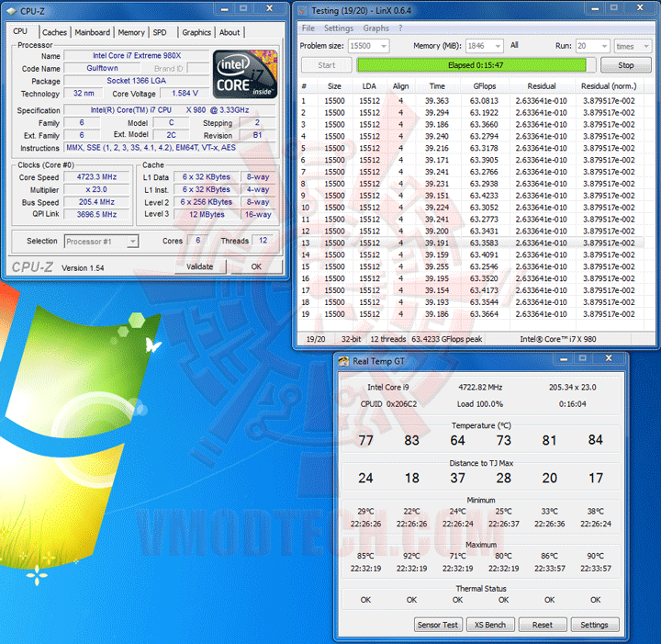The width and height of the screenshot is (661, 644).
Task: Minimize the LinX window
Action: tap(595, 8)
